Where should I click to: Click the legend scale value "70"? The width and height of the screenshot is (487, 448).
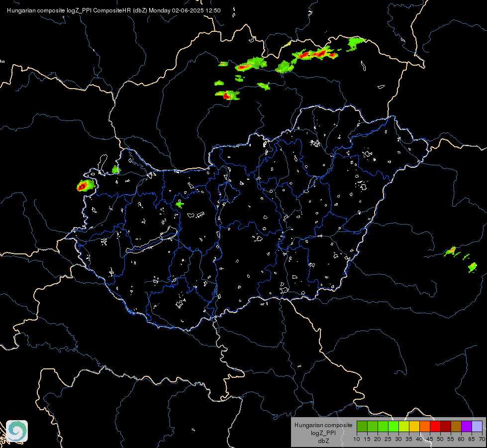coord(482,439)
